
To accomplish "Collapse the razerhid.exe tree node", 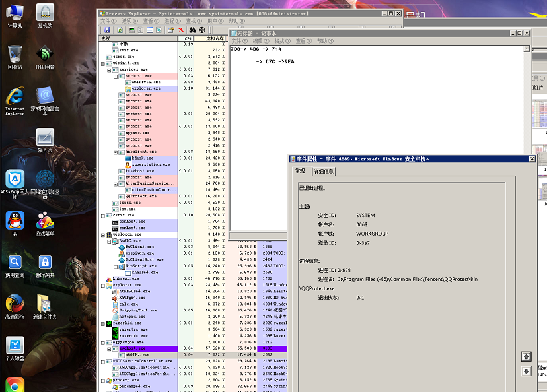I will click(103, 323).
